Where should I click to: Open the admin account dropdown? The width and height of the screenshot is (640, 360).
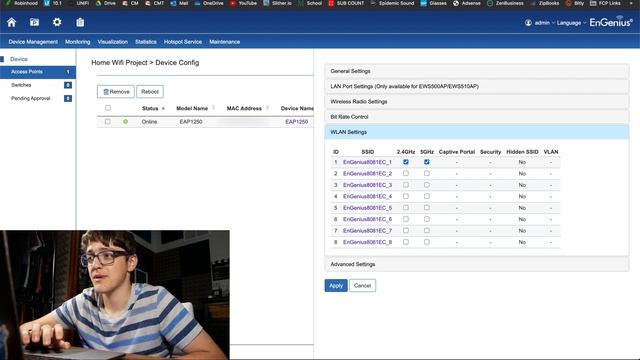[x=544, y=23]
